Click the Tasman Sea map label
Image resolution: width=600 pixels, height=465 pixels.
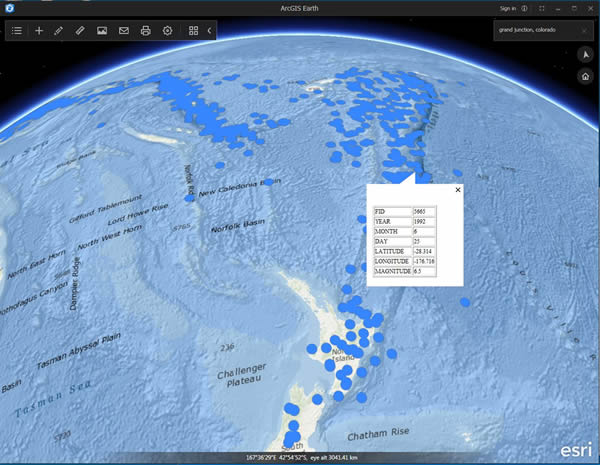[53, 398]
